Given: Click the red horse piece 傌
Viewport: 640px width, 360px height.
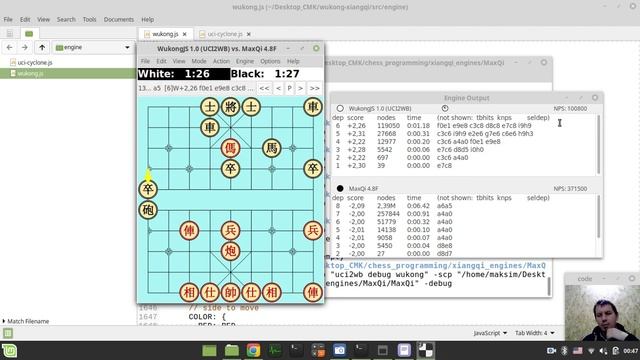Looking at the screenshot, I should click(230, 148).
